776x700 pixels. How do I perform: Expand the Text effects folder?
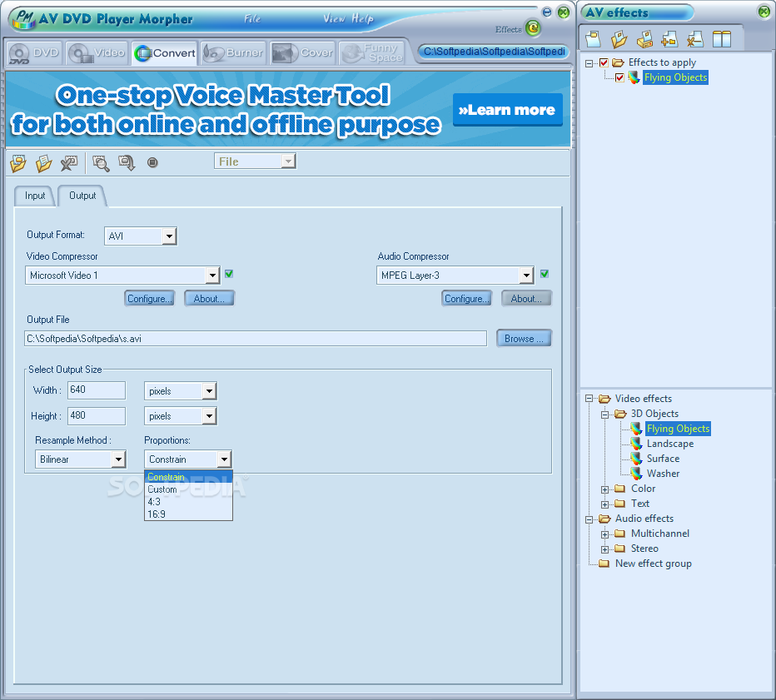(x=604, y=504)
